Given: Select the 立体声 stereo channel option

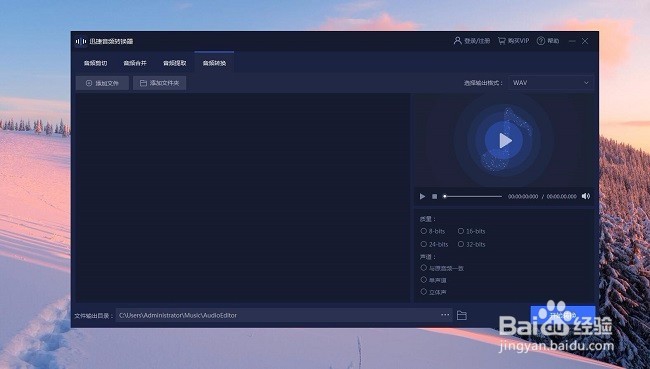Looking at the screenshot, I should coord(434,292).
